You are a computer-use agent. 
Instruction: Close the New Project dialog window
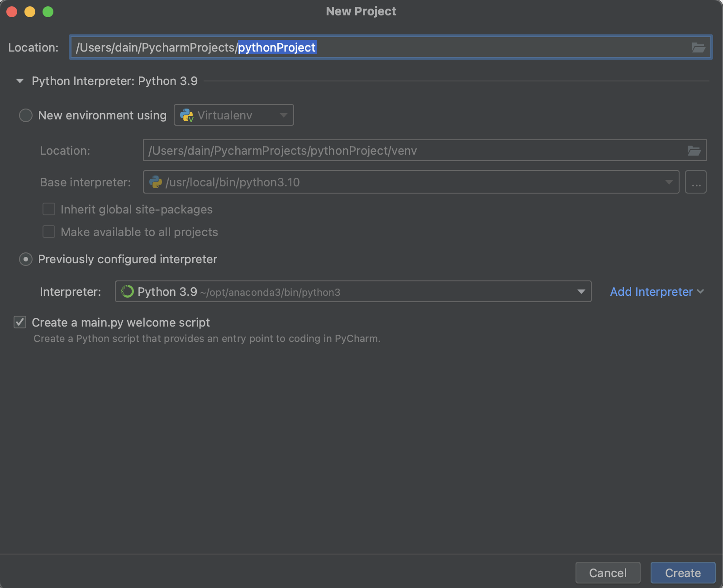12,12
